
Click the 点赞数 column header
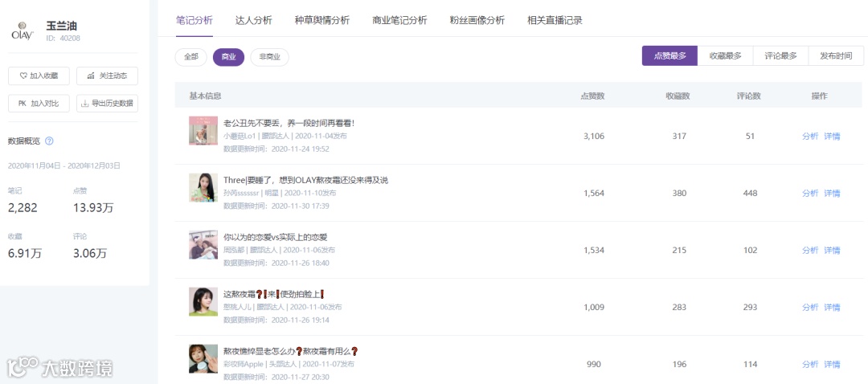[x=592, y=96]
